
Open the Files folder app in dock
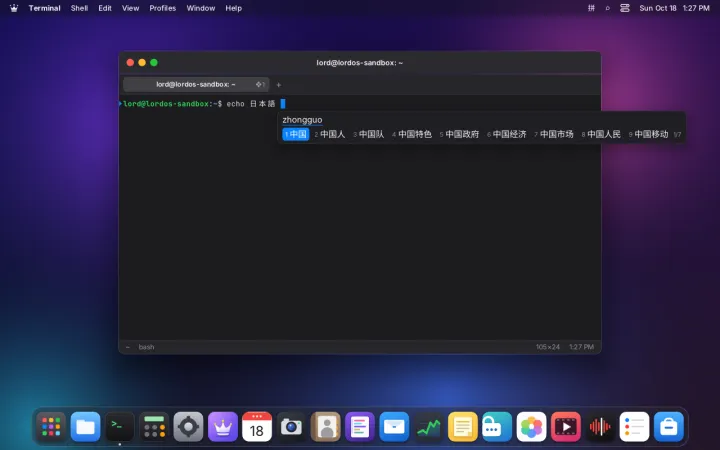[x=85, y=427]
